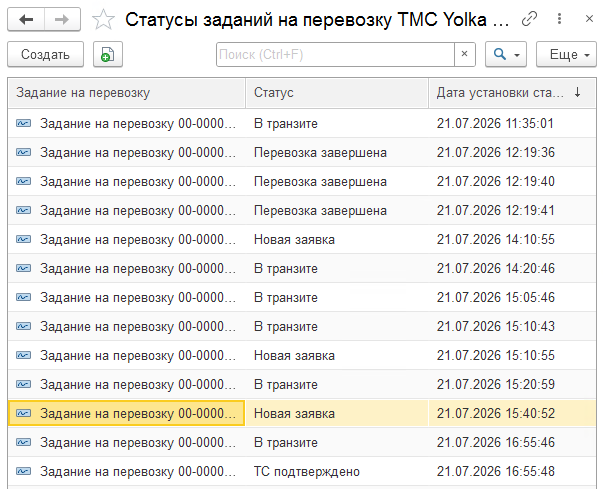Click the date 21.07.2026 15:40:52
603x489 pixels.
click(496, 413)
